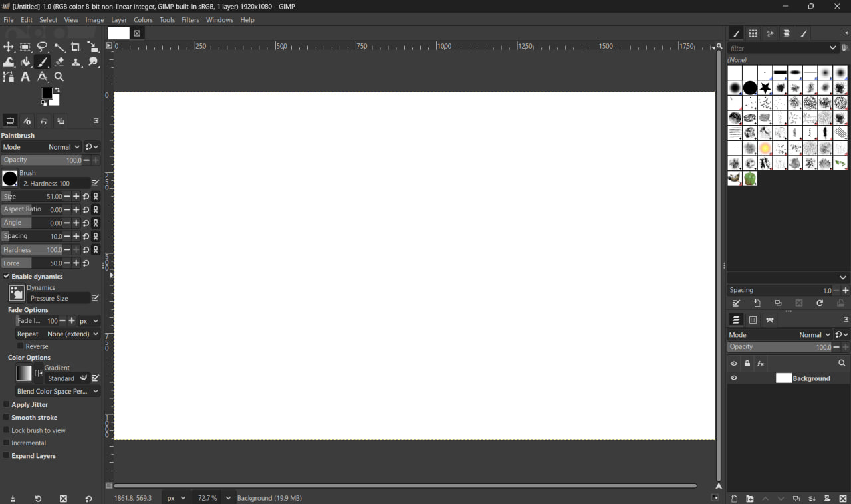This screenshot has height=504, width=851.
Task: Increase the brush Angle with plus button
Action: pos(76,223)
